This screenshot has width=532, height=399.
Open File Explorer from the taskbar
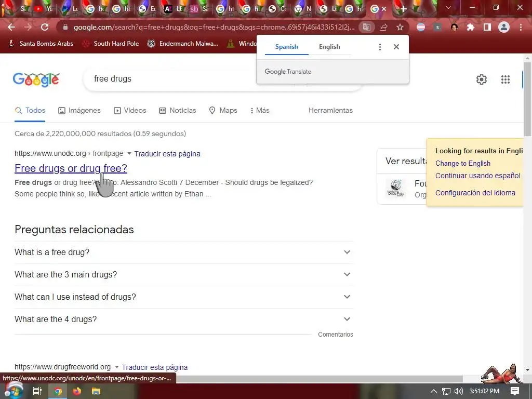click(96, 391)
